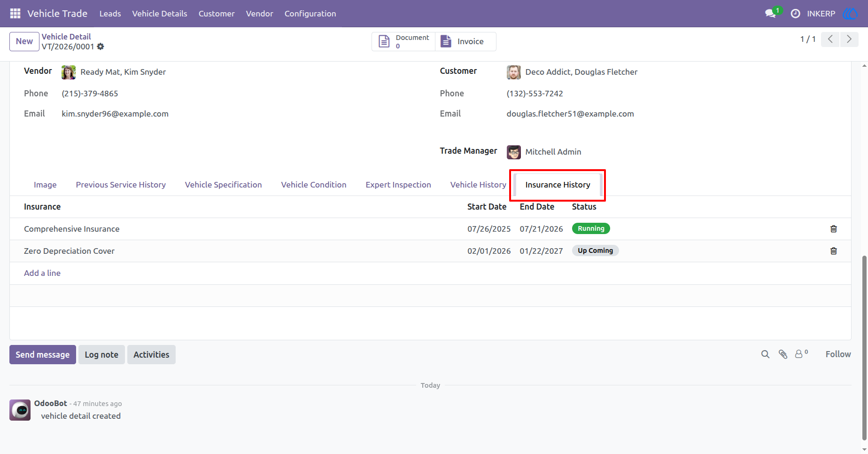Click the Up Coming status badge
The width and height of the screenshot is (868, 454).
[595, 250]
